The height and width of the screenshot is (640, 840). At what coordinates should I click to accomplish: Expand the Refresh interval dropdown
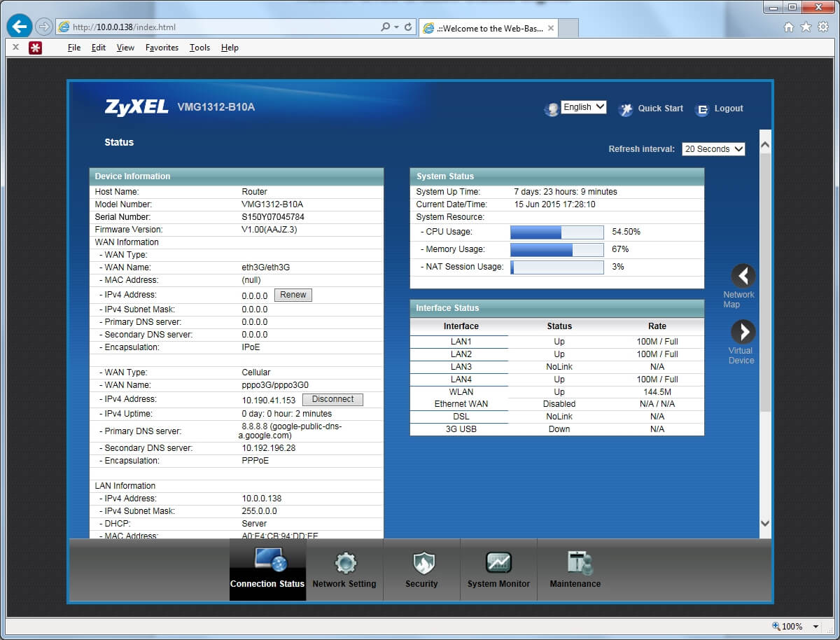pos(713,149)
